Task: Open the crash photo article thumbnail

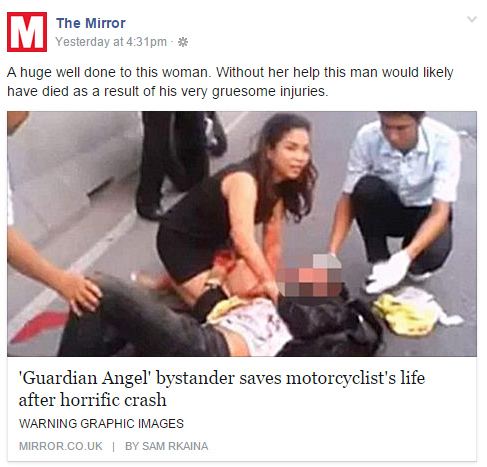Action: (x=242, y=234)
